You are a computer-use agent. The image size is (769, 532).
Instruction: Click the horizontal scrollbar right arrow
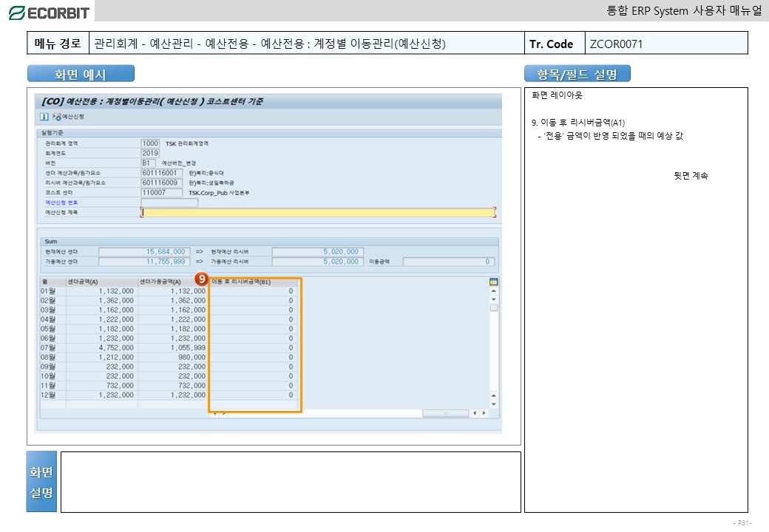pos(484,413)
